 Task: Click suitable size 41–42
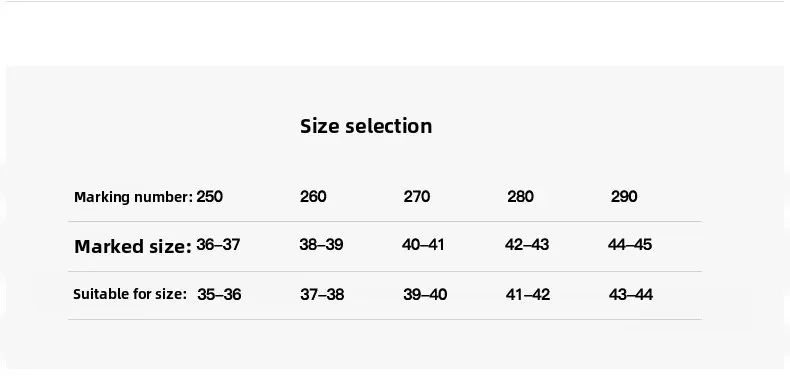(528, 294)
